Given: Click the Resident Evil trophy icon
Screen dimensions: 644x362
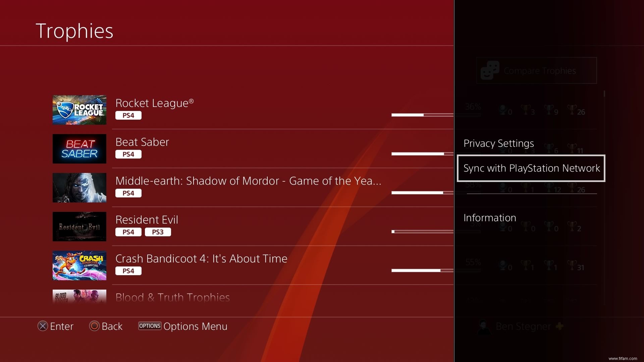Looking at the screenshot, I should pos(79,226).
